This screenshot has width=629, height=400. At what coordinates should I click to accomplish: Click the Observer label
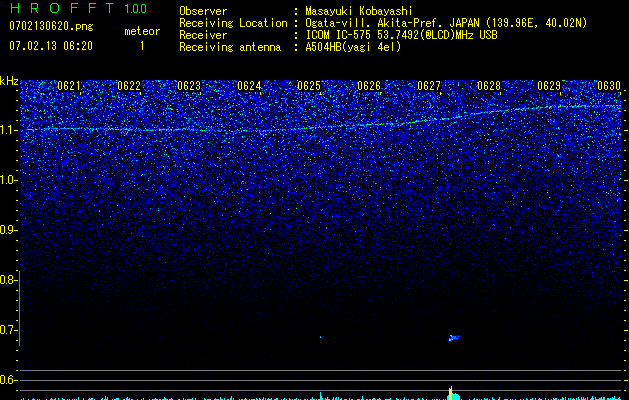pyautogui.click(x=203, y=11)
